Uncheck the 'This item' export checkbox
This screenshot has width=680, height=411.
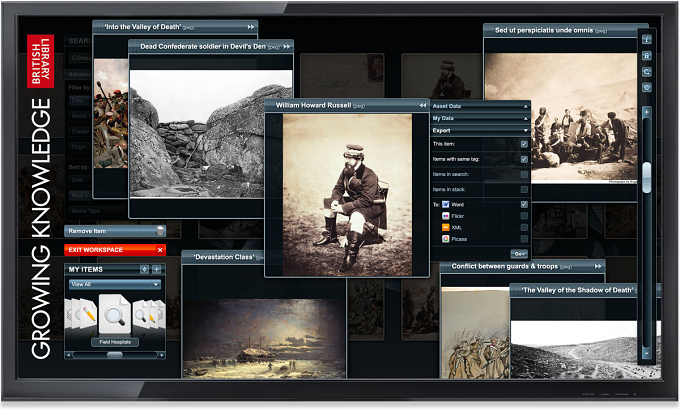(524, 144)
